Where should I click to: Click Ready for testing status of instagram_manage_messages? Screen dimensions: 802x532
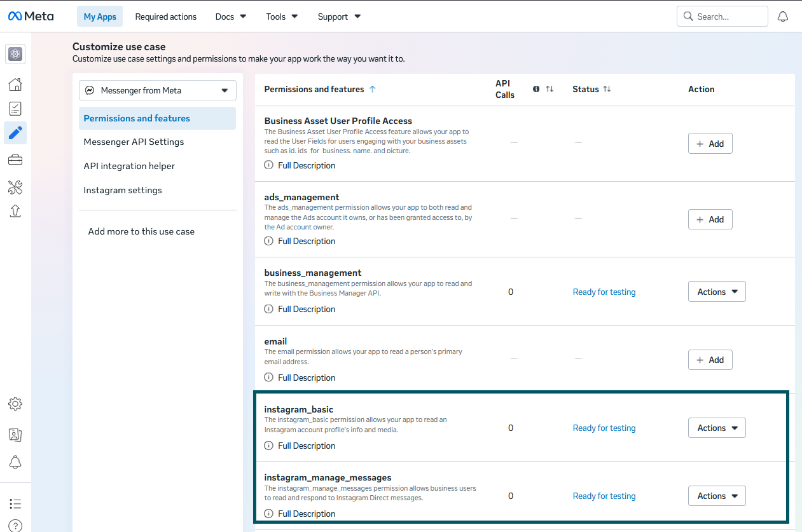[x=604, y=496]
